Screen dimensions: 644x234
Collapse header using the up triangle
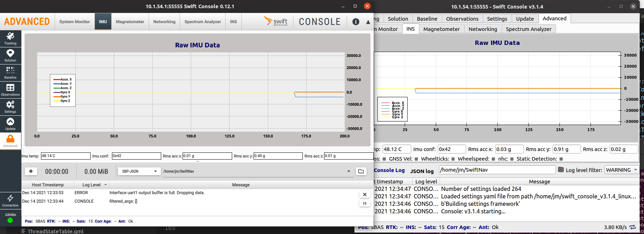pyautogui.click(x=368, y=22)
